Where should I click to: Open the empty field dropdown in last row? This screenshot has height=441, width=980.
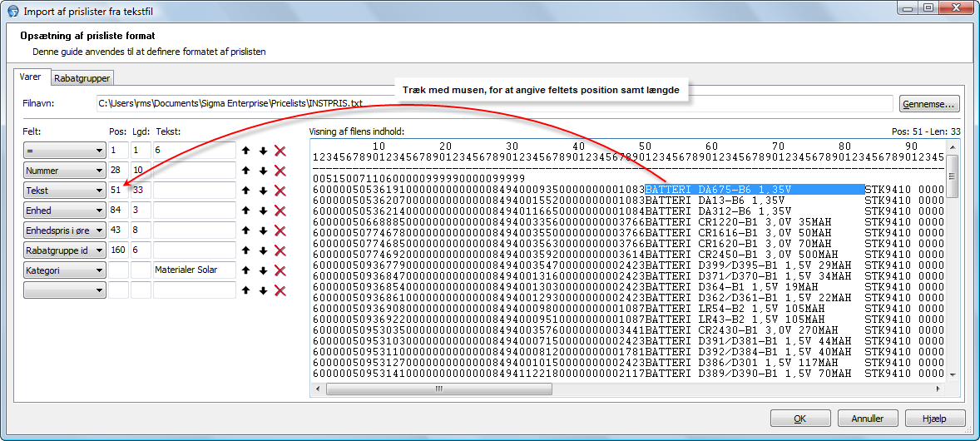64,291
